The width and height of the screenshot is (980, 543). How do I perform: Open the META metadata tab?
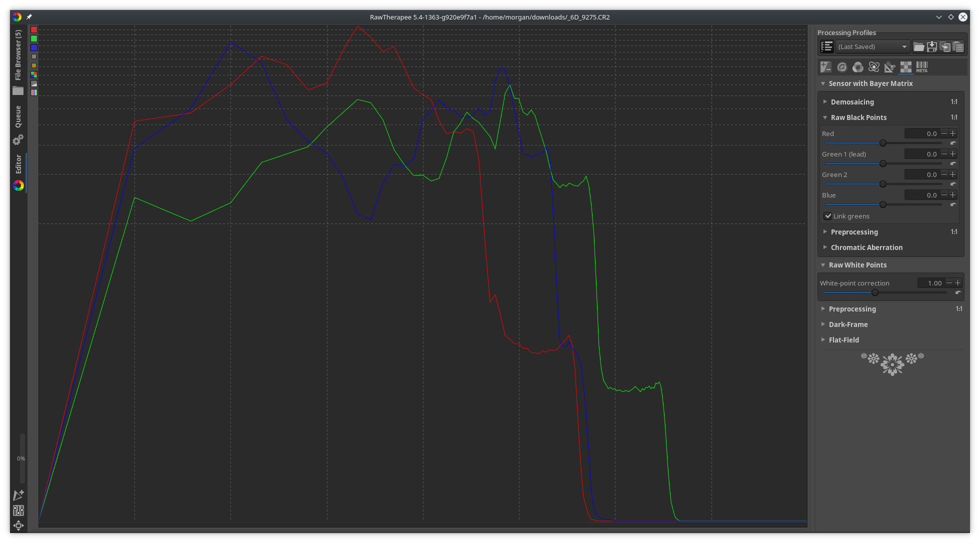[922, 67]
